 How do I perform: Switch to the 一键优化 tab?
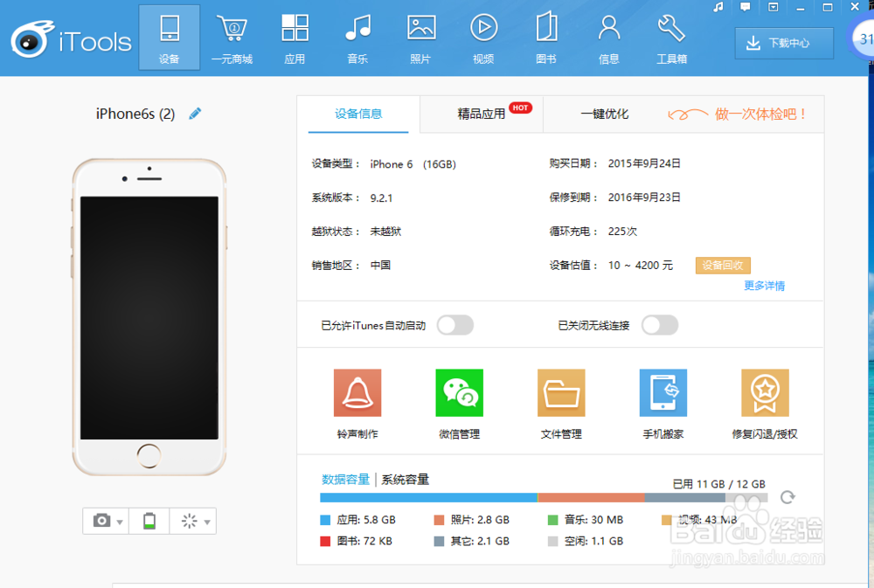(x=605, y=114)
